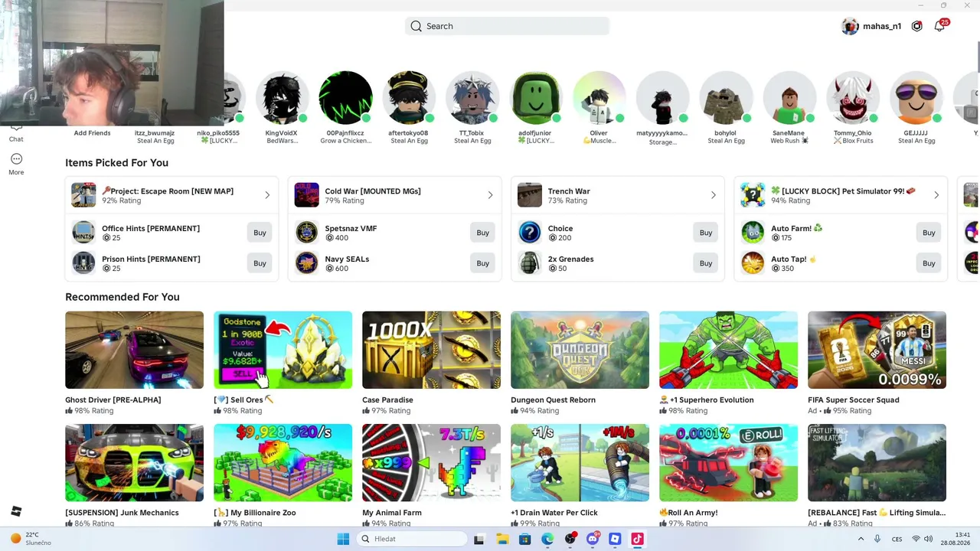Open the mahas_n1 profile
The image size is (980, 551).
(x=871, y=26)
